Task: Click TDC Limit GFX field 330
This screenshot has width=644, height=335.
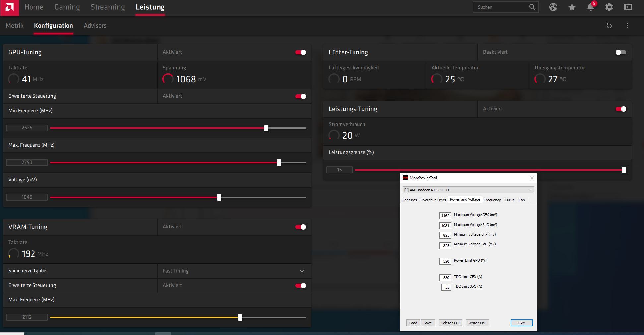Action: coord(445,278)
